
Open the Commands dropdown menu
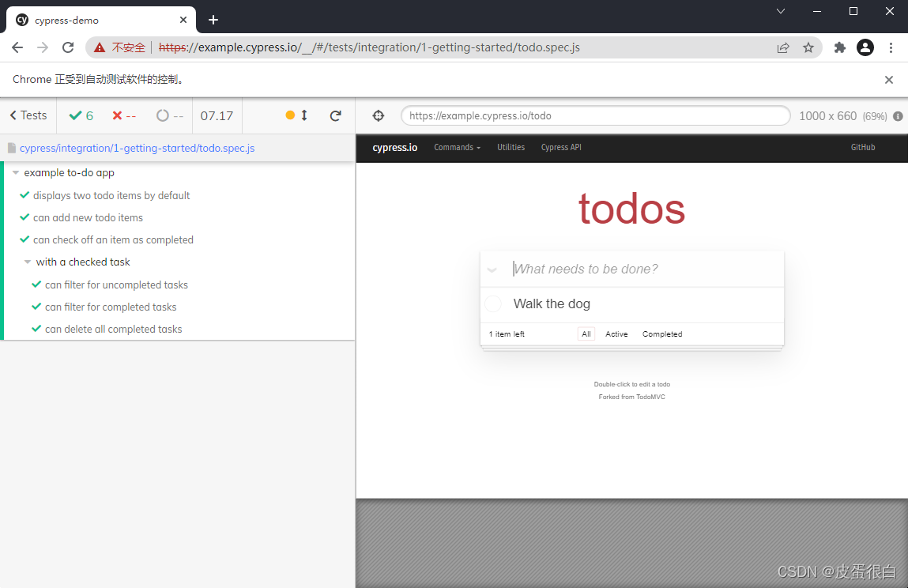click(457, 147)
